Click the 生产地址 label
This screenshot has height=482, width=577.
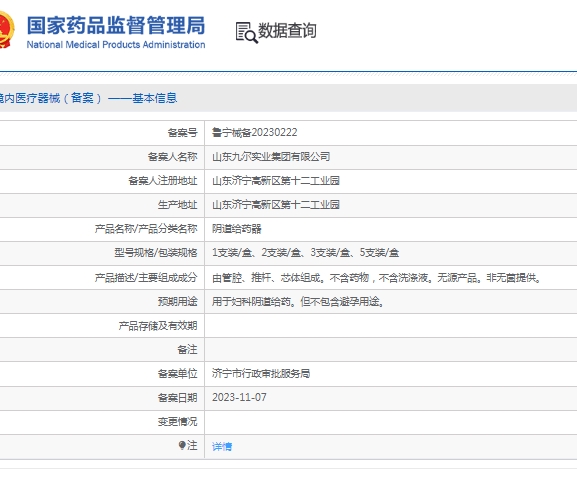pyautogui.click(x=177, y=205)
